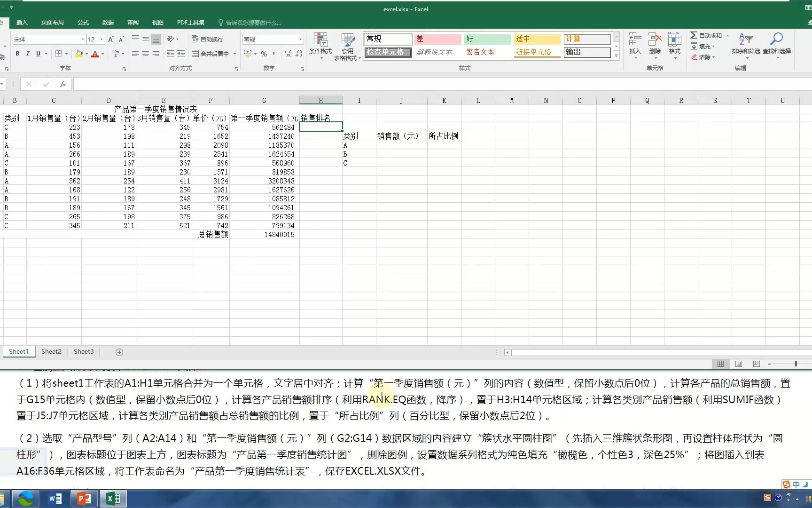The height and width of the screenshot is (508, 812).
Task: Decrease font size with A-down icon
Action: (x=121, y=39)
